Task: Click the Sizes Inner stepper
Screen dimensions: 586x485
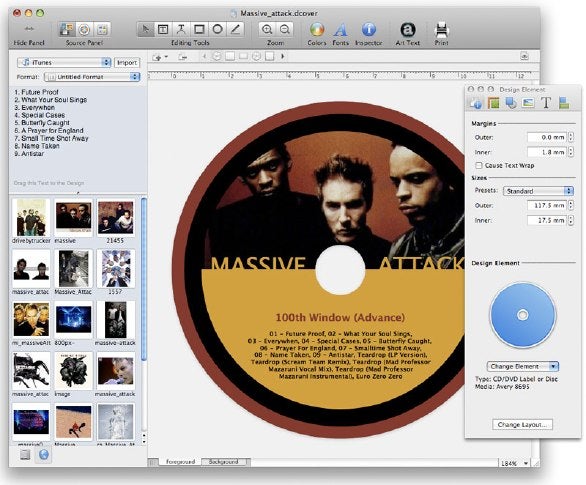Action: pos(571,220)
